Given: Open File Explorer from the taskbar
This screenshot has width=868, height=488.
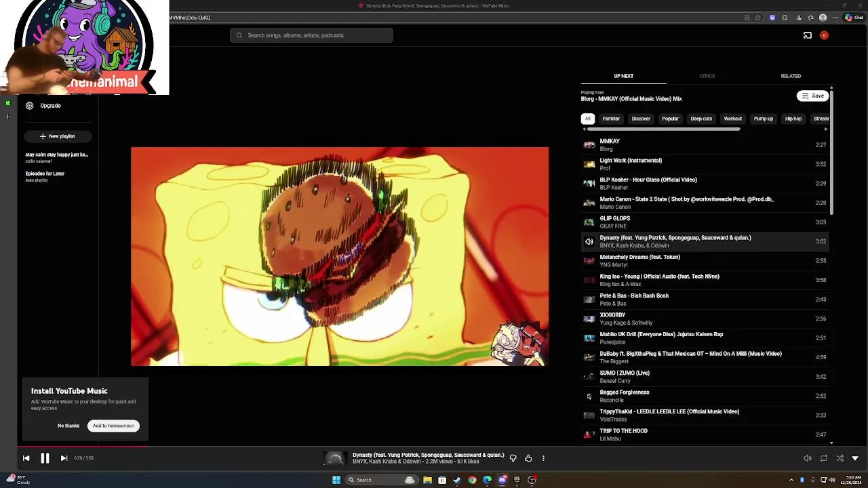Looking at the screenshot, I should (427, 480).
